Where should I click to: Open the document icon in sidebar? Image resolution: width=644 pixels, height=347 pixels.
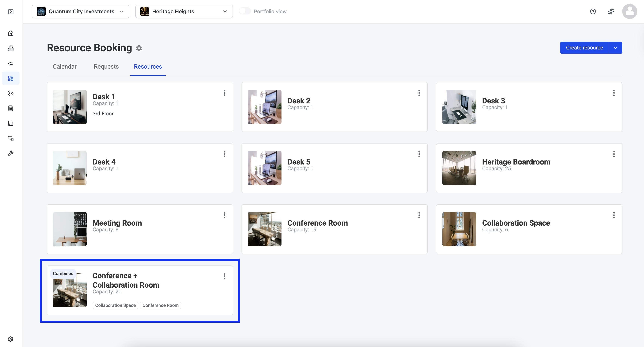pos(11,108)
